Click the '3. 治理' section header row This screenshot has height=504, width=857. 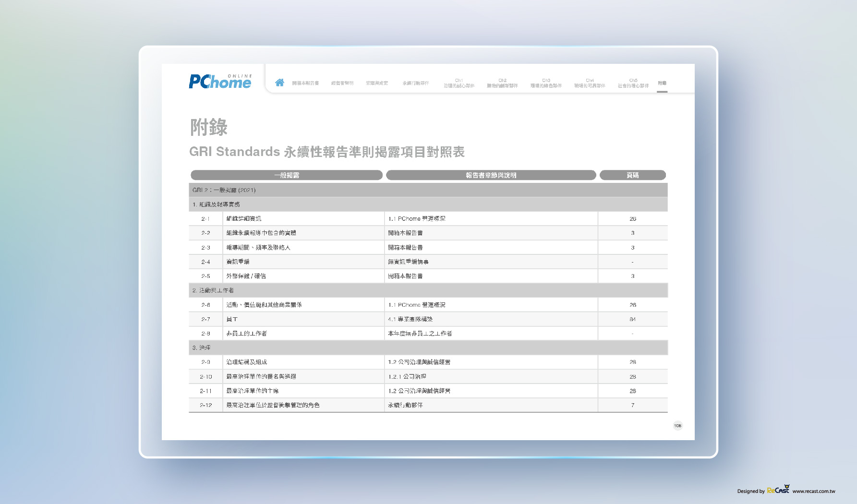(428, 348)
